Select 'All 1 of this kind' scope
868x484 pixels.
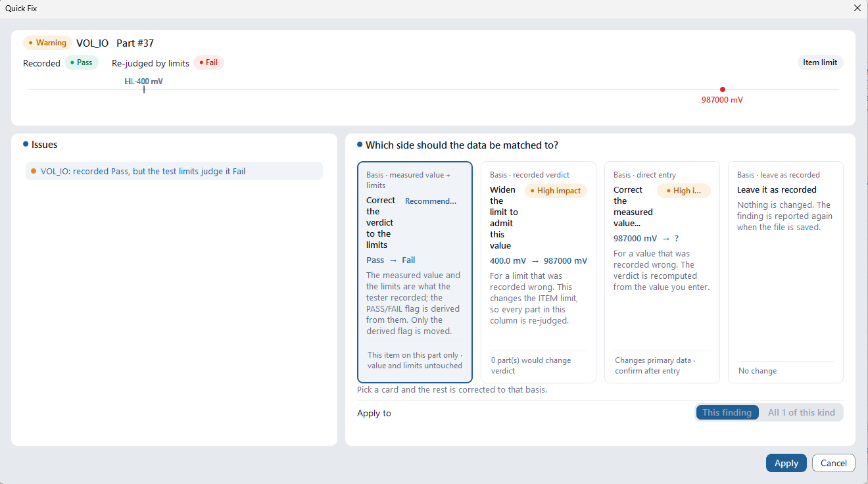801,412
